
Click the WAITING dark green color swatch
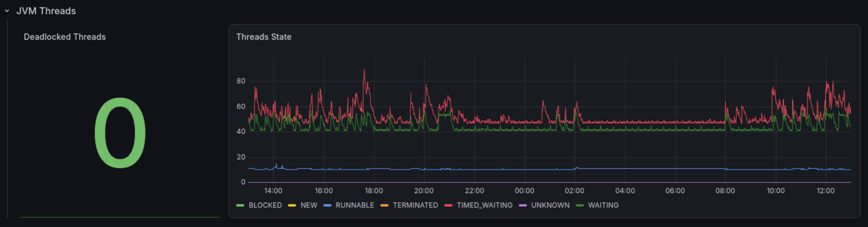[580, 205]
